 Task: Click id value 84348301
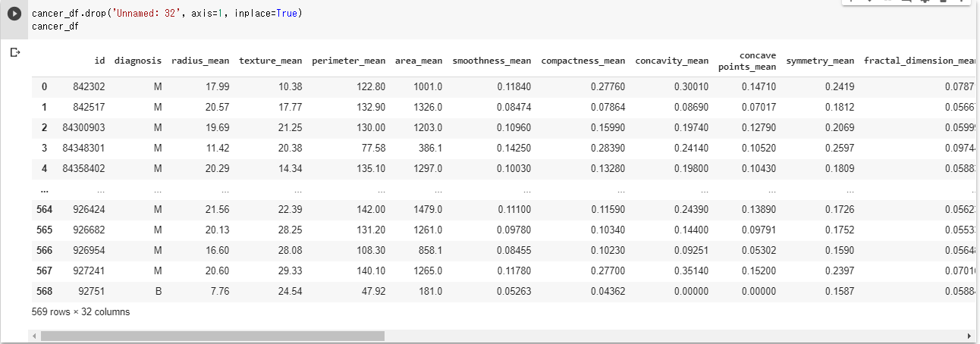84,149
